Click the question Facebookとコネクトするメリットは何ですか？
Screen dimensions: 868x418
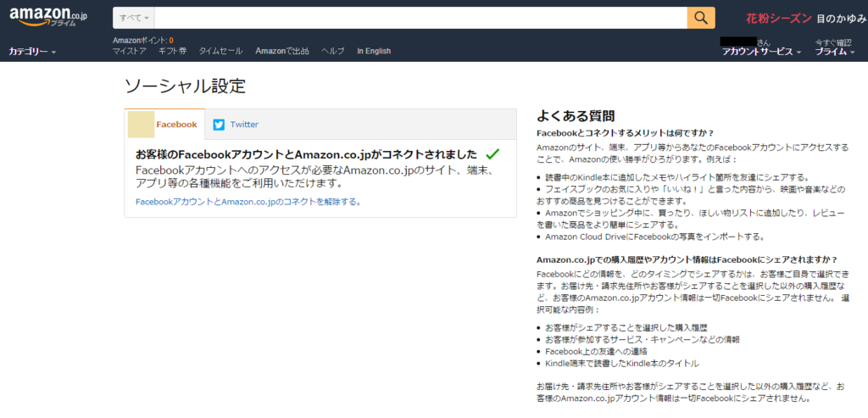coord(626,133)
